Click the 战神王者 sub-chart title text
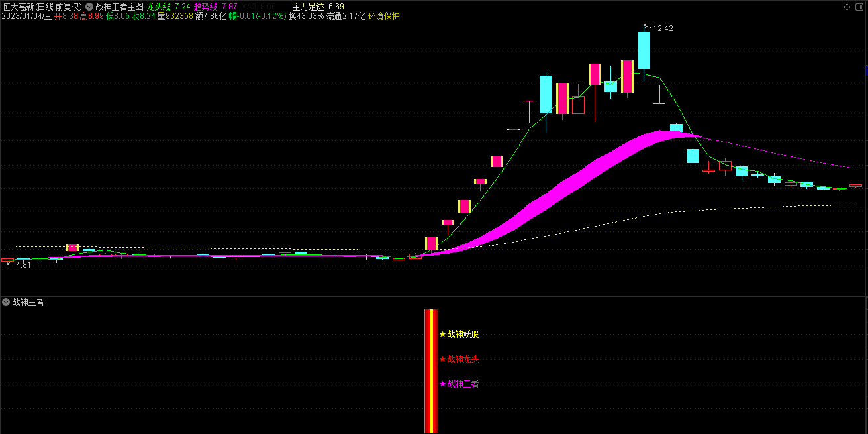Image resolution: width=868 pixels, height=434 pixels. (x=28, y=302)
